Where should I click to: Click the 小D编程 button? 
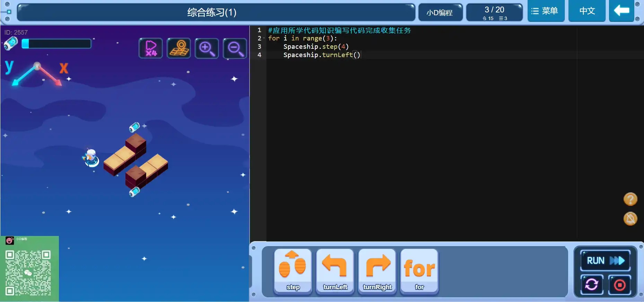pos(440,12)
